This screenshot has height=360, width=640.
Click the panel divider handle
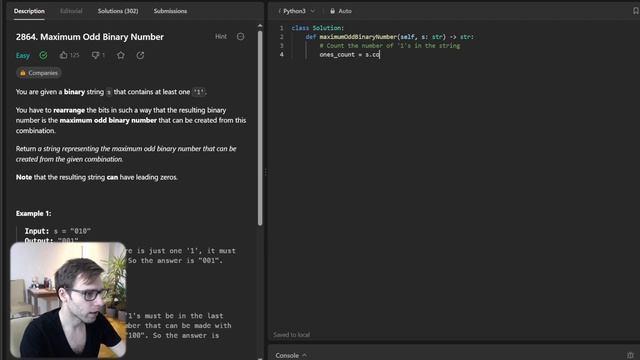[x=266, y=172]
